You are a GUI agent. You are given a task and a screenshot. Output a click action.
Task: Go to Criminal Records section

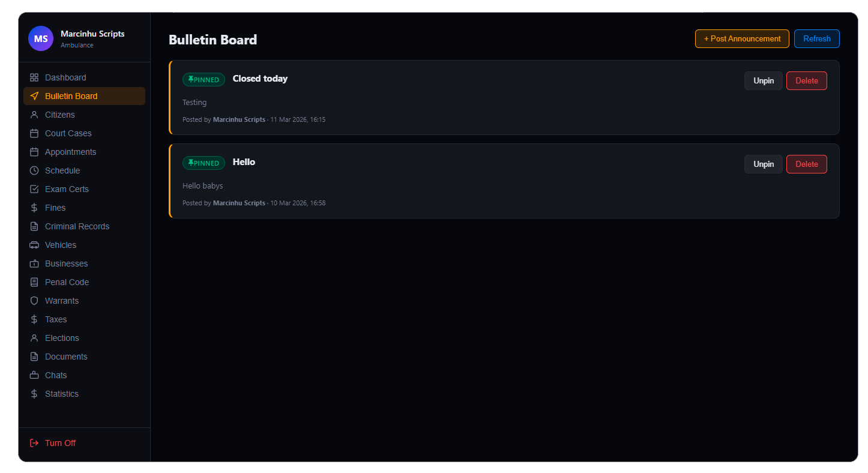(77, 226)
